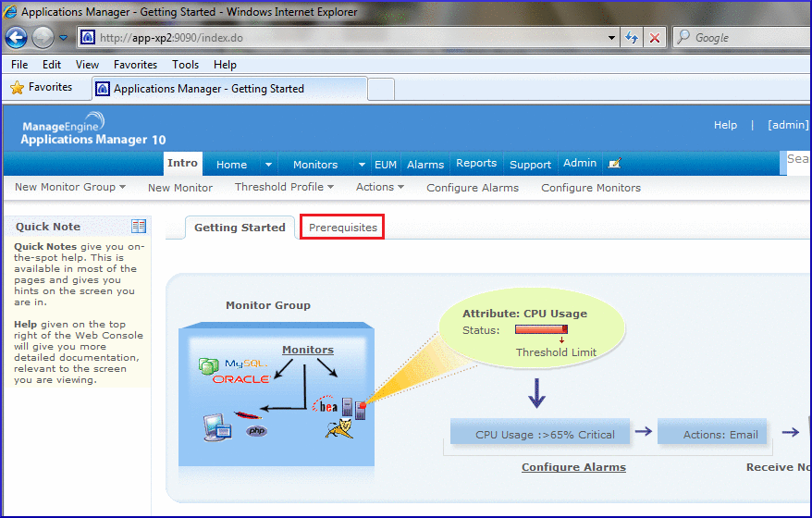
Task: Click the Monitors link in diagram
Action: [308, 350]
